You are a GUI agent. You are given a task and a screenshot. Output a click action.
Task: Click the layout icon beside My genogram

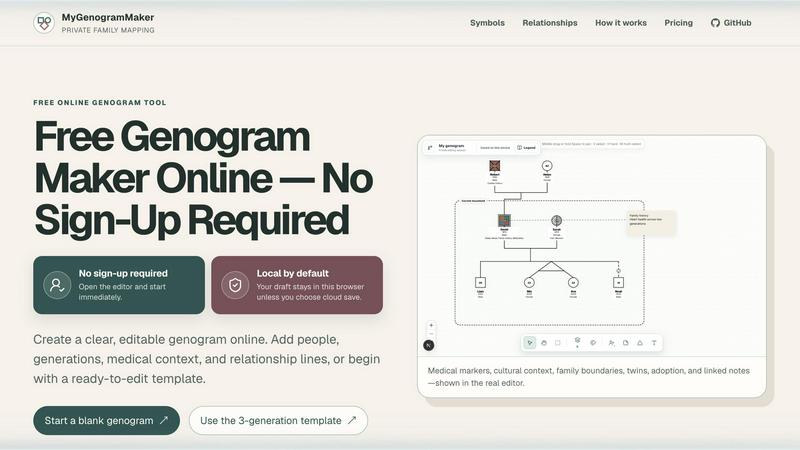[430, 147]
